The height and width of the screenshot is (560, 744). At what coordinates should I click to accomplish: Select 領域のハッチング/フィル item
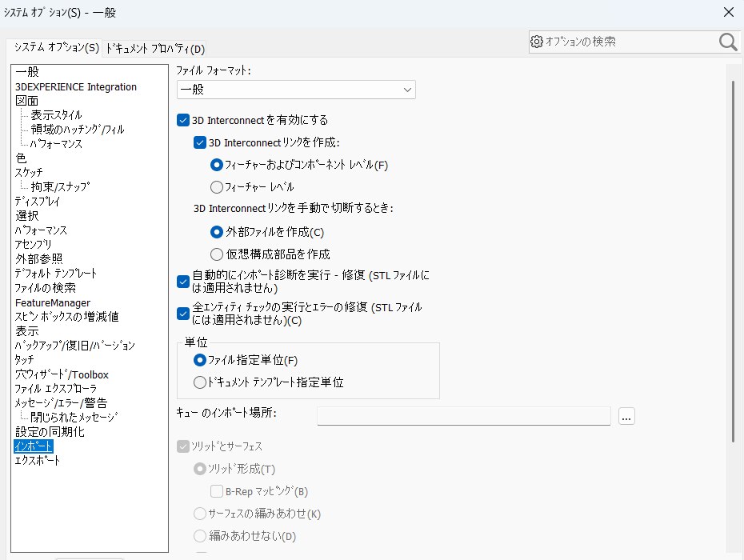tap(78, 130)
